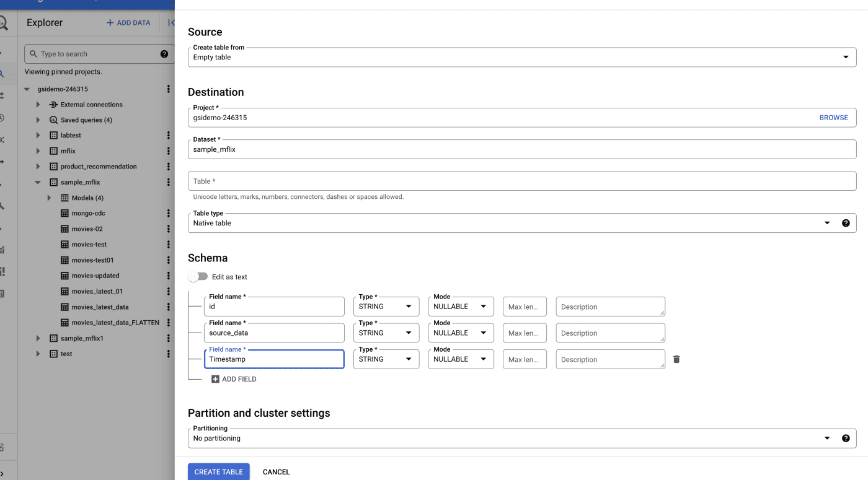
Task: Click the Partitioning help question mark icon
Action: tap(846, 439)
